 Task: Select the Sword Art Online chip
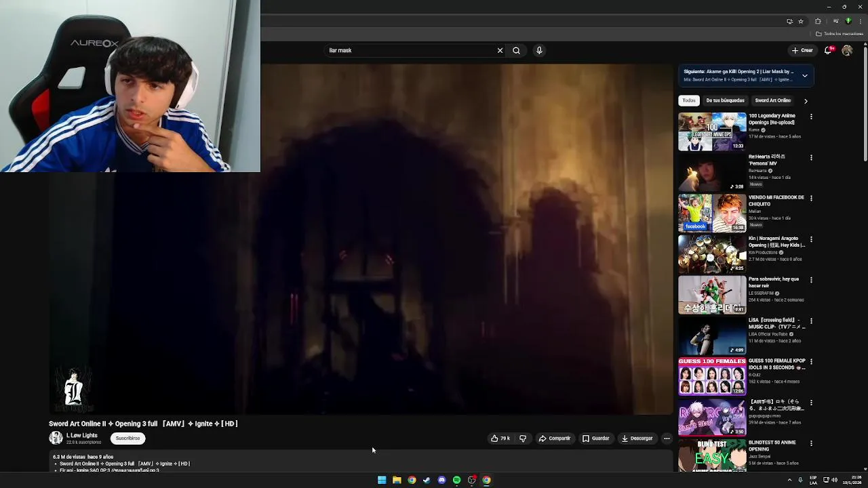[772, 100]
